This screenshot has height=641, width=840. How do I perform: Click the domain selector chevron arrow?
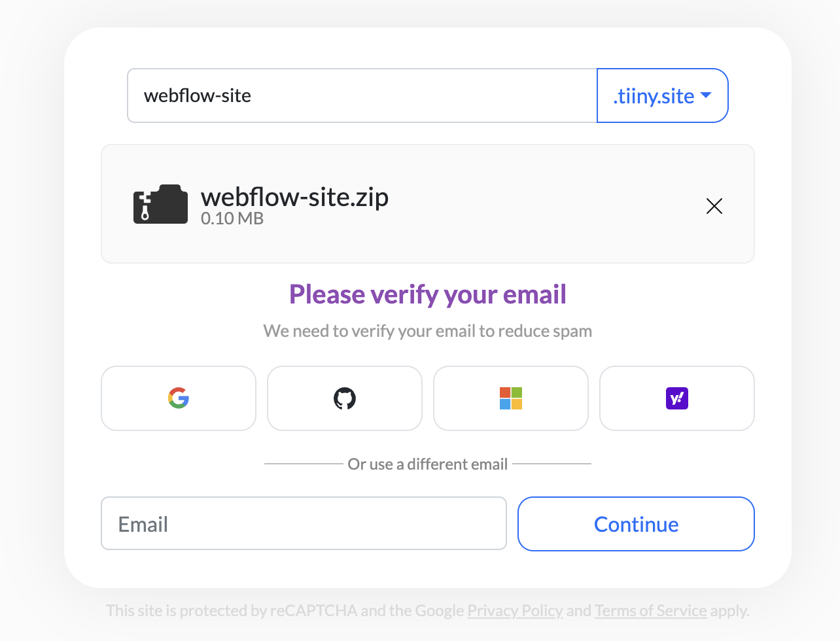(706, 95)
